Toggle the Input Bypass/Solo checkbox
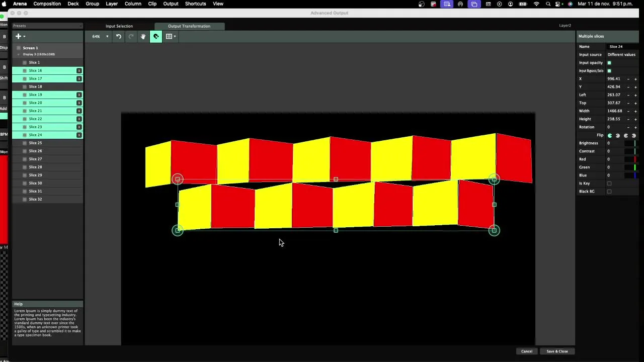Screen dimensions: 644x362 [x=609, y=71]
